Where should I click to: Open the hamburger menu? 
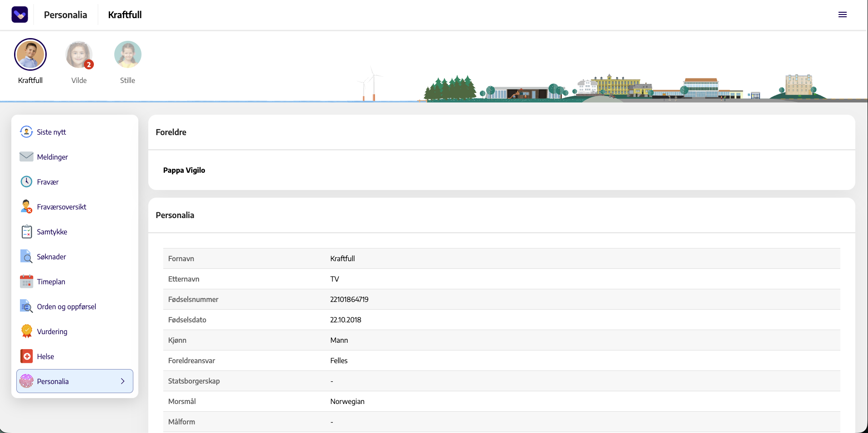[x=843, y=15]
